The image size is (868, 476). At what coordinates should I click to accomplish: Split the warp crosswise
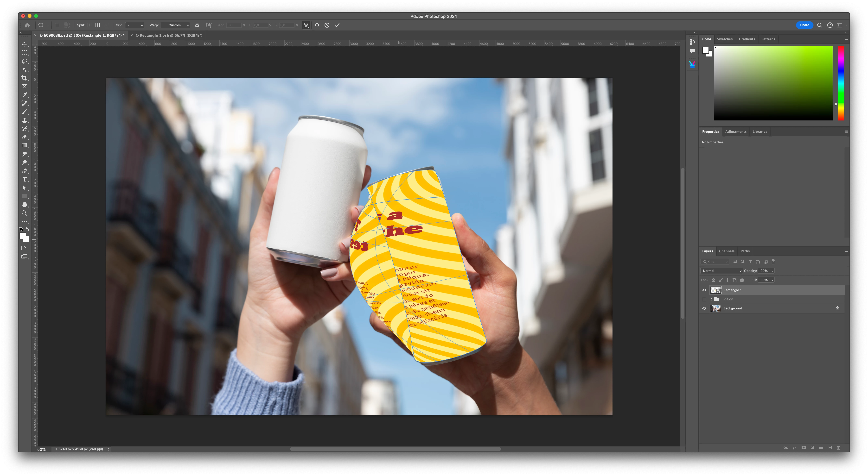click(x=89, y=25)
